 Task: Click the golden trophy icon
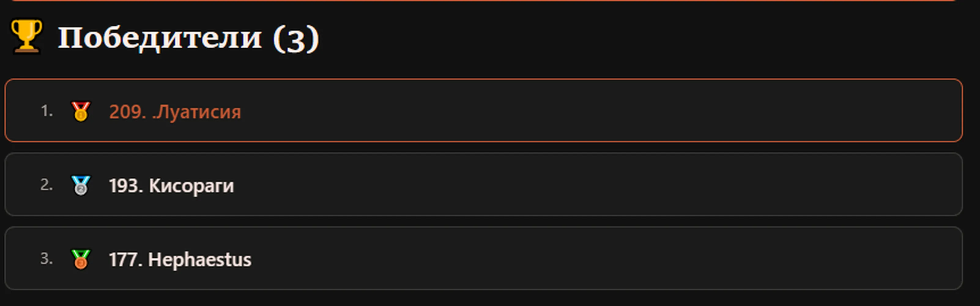pos(27,36)
